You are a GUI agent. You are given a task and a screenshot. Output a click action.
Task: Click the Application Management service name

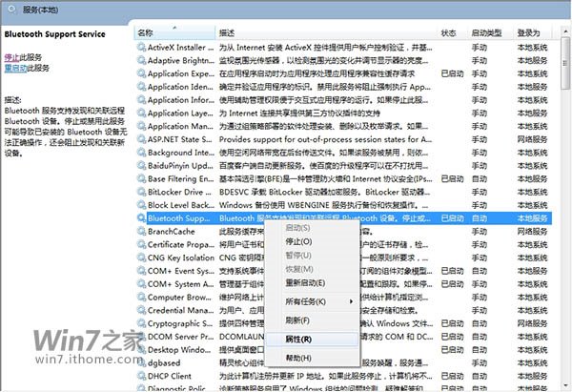point(180,126)
